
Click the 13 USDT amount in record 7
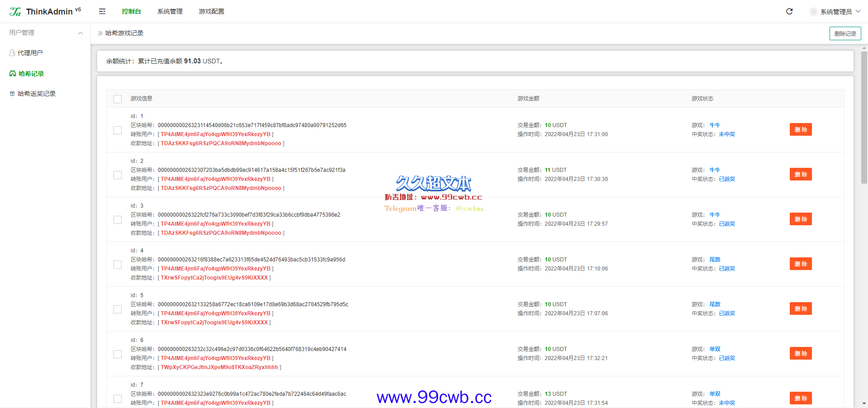tap(556, 394)
